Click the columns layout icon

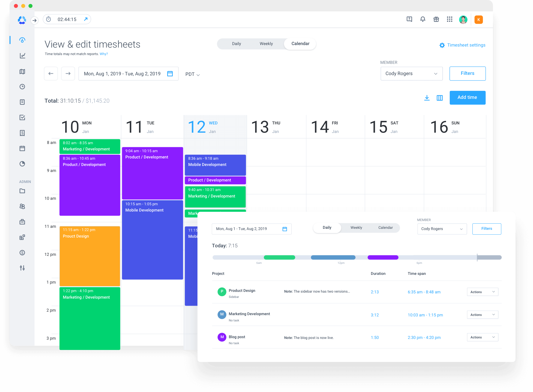439,98
